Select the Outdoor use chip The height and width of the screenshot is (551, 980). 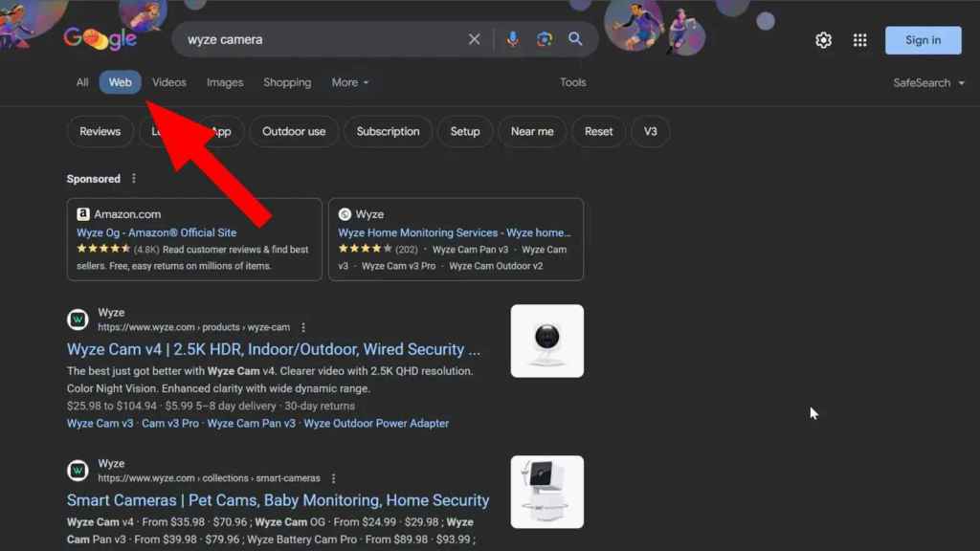[x=294, y=132]
